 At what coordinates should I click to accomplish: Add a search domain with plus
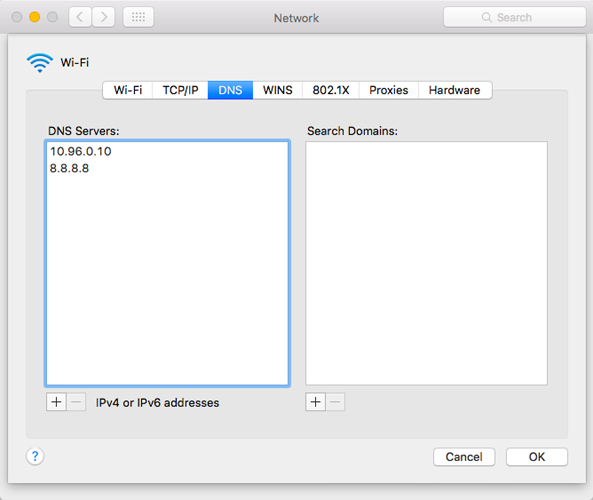[x=315, y=402]
